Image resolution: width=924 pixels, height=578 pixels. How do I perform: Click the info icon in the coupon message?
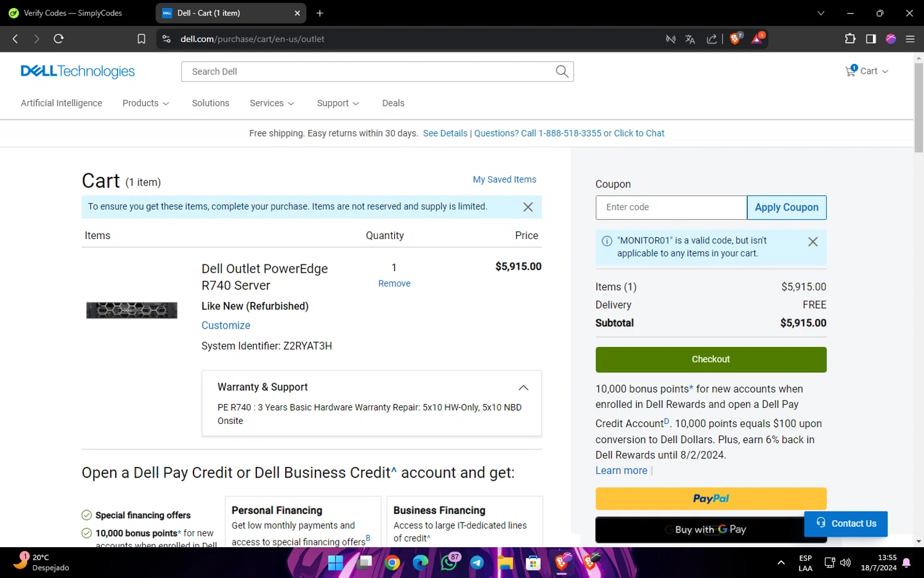[x=607, y=241]
